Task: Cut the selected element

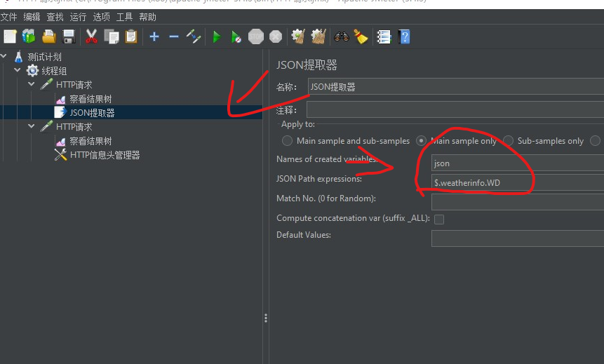Action: [91, 37]
